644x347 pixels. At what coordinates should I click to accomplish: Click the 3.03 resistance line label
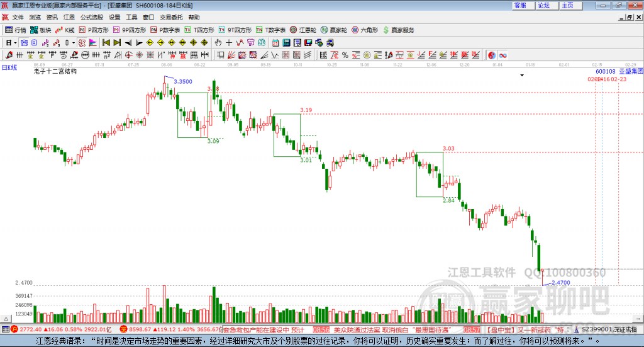click(x=448, y=149)
